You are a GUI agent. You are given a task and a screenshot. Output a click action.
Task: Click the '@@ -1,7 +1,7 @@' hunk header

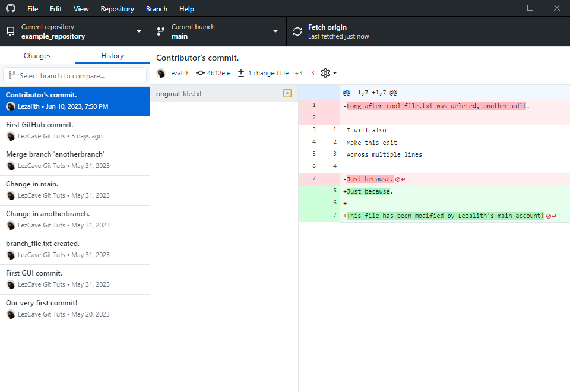tap(370, 93)
